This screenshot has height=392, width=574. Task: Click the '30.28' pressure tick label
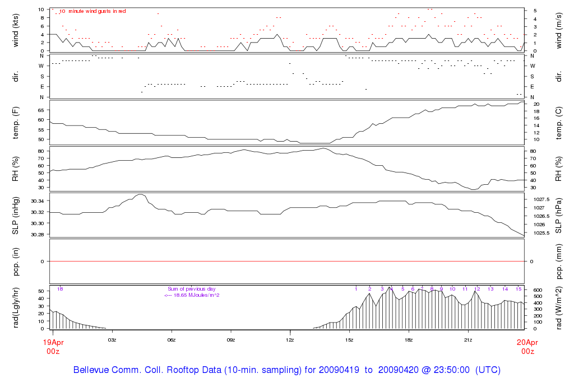point(38,235)
